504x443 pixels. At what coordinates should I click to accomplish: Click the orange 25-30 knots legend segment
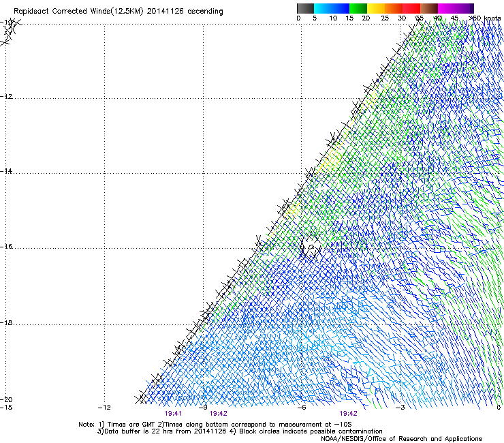coord(394,8)
